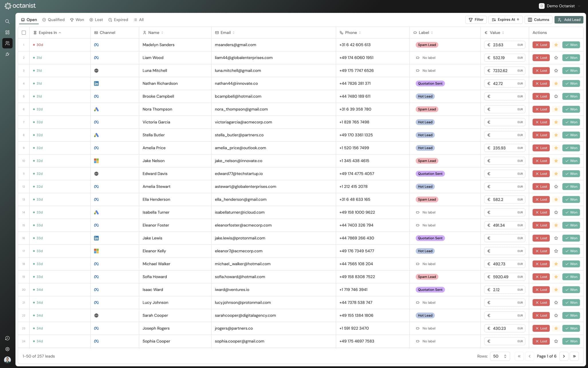This screenshot has height=368, width=588.
Task: Click LinkedIn channel icon for Nathan Richardson
Action: pos(96,84)
